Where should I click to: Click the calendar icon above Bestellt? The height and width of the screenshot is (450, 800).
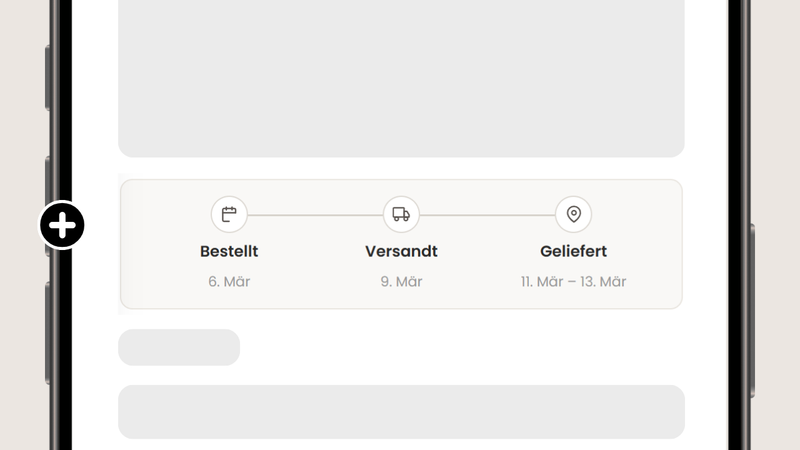[229, 214]
